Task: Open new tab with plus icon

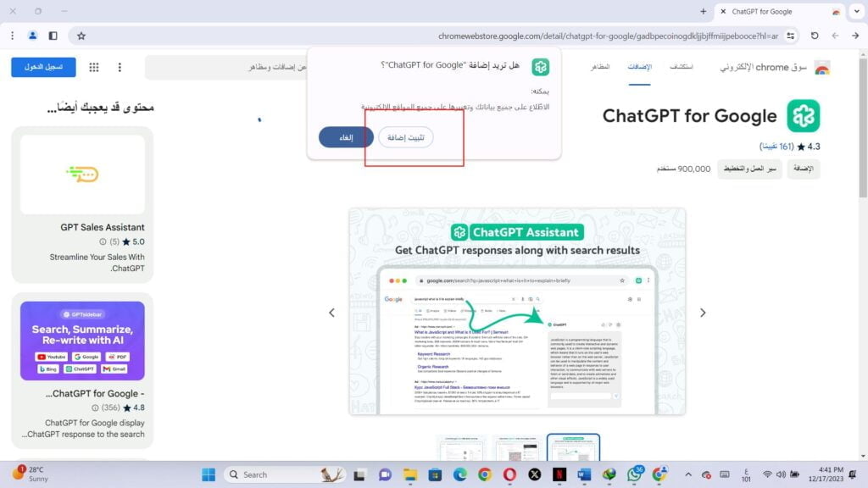Action: 703,11
